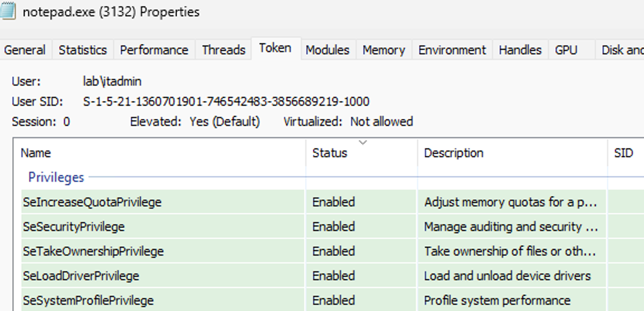
Task: Click the window title notepad.exe (3132) Properties
Action: pos(111,12)
